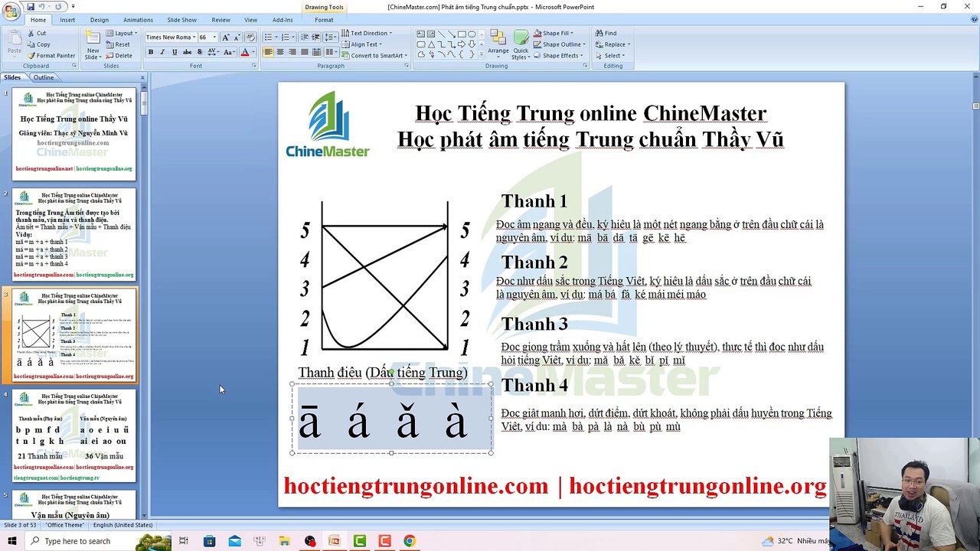Decrease the list indent level
The image size is (980, 551).
[304, 37]
